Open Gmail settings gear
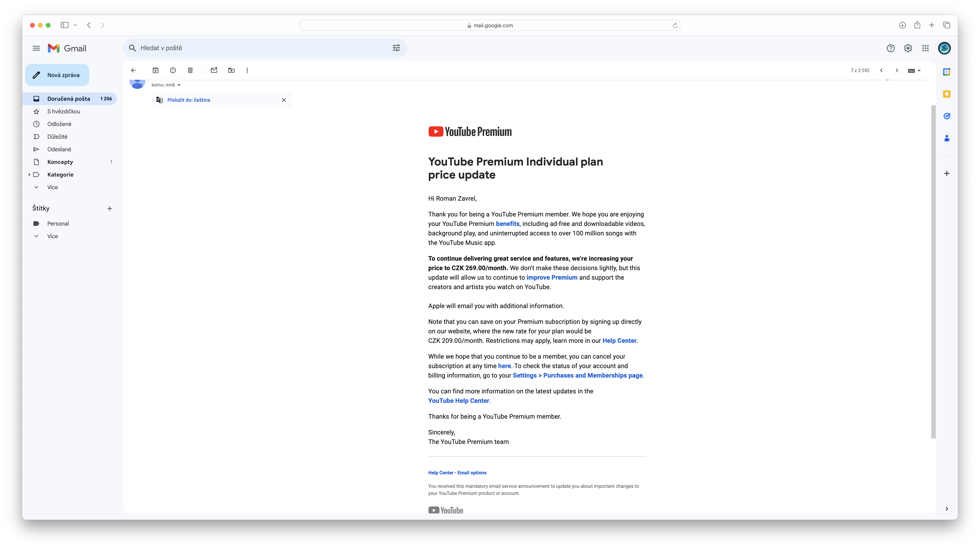The height and width of the screenshot is (549, 980). pos(908,48)
